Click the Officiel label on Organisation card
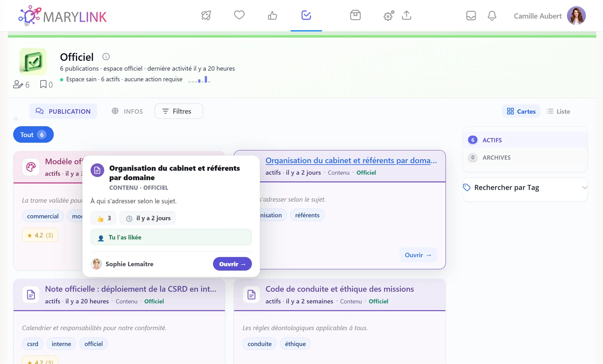Image resolution: width=603 pixels, height=364 pixels. tap(366, 172)
